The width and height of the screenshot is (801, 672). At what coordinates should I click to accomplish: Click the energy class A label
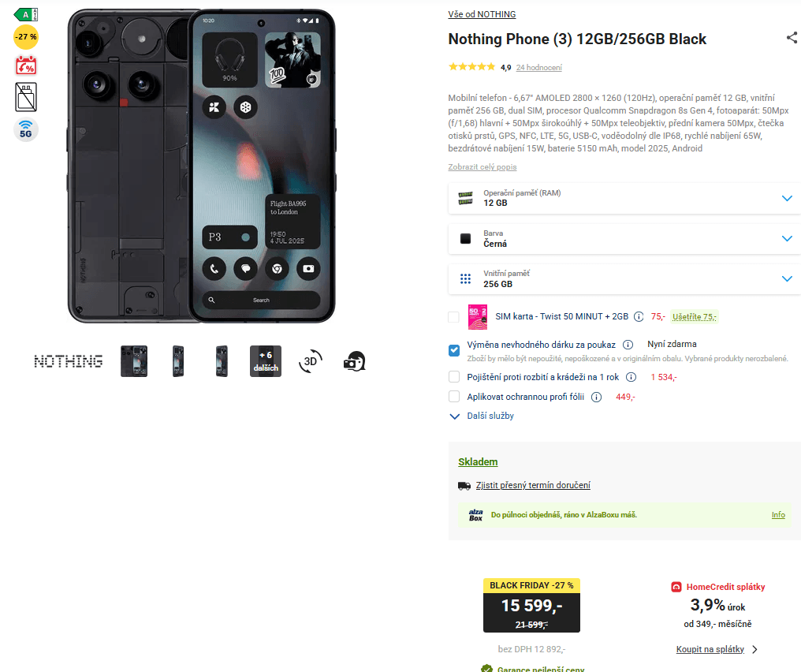tap(26, 14)
